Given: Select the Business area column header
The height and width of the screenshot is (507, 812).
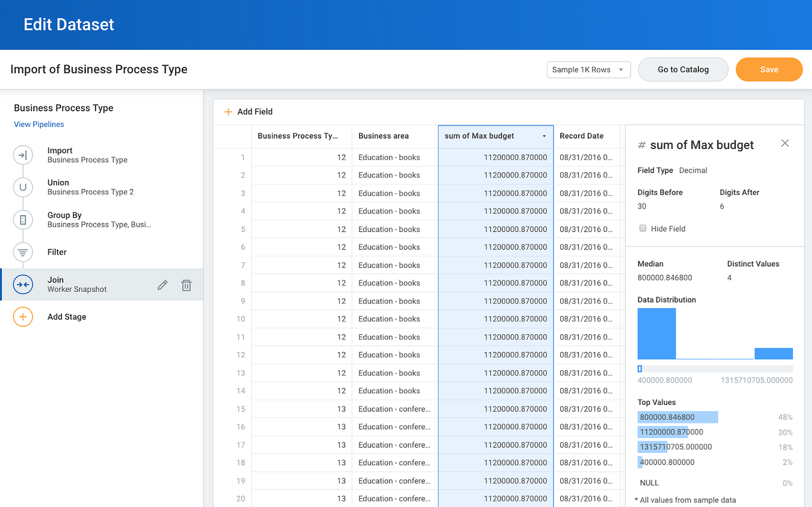Looking at the screenshot, I should (384, 136).
